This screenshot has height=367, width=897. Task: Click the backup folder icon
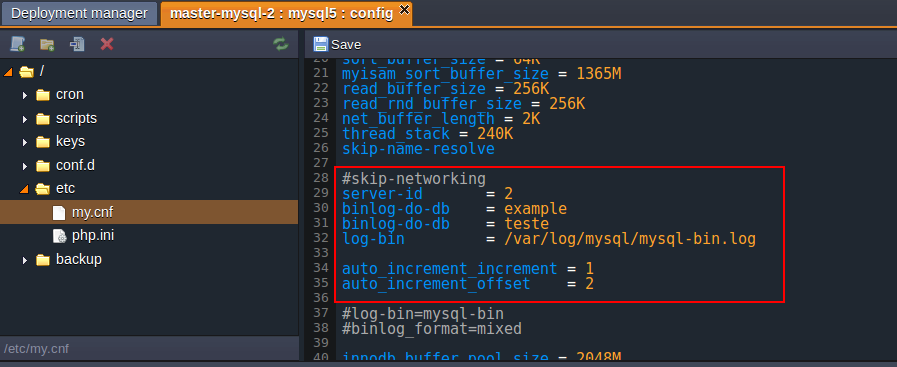pos(43,260)
